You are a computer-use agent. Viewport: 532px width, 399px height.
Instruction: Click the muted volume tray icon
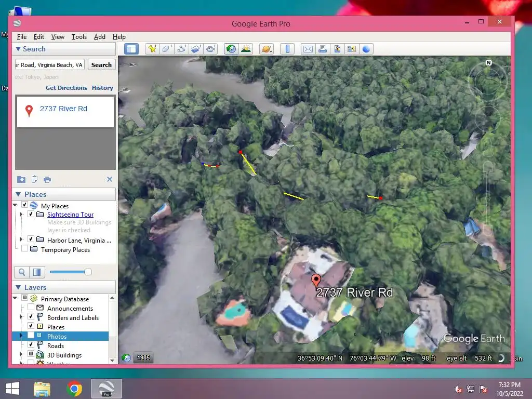[x=458, y=390]
